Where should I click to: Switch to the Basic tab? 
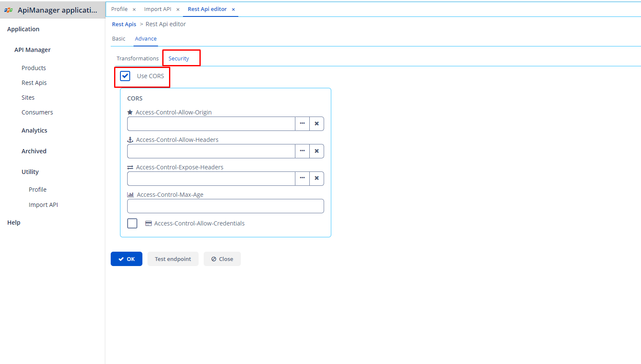point(119,39)
